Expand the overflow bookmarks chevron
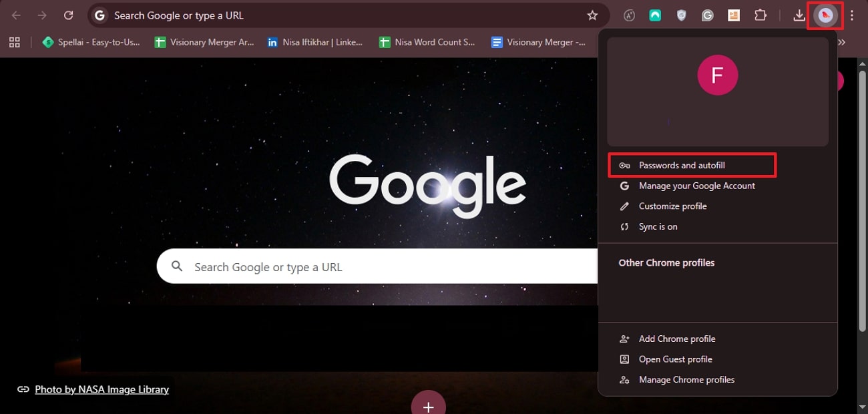The width and height of the screenshot is (868, 414). (x=841, y=41)
